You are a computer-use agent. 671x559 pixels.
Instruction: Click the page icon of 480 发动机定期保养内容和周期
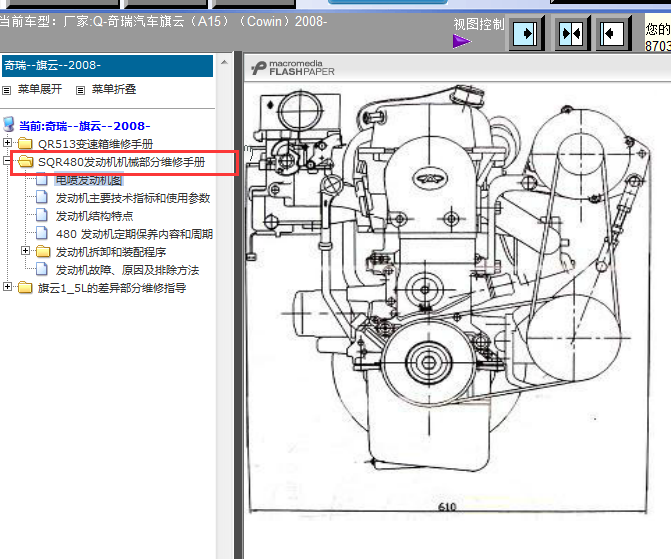(42, 233)
